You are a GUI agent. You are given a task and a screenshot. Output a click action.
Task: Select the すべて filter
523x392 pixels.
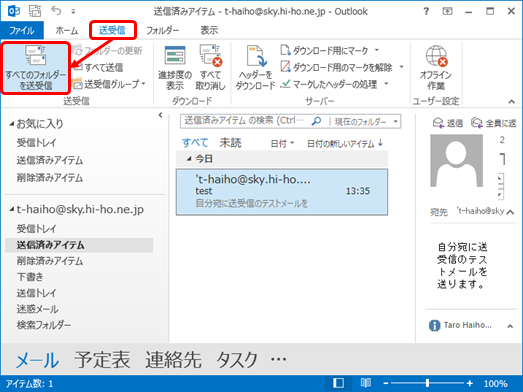[195, 143]
